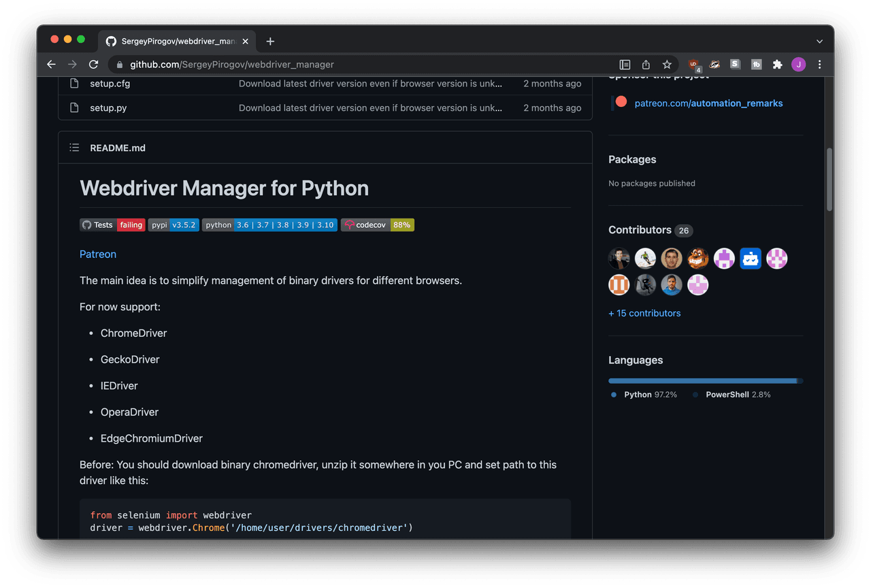Open a new tab with plus button
This screenshot has height=588, width=871.
pyautogui.click(x=270, y=42)
